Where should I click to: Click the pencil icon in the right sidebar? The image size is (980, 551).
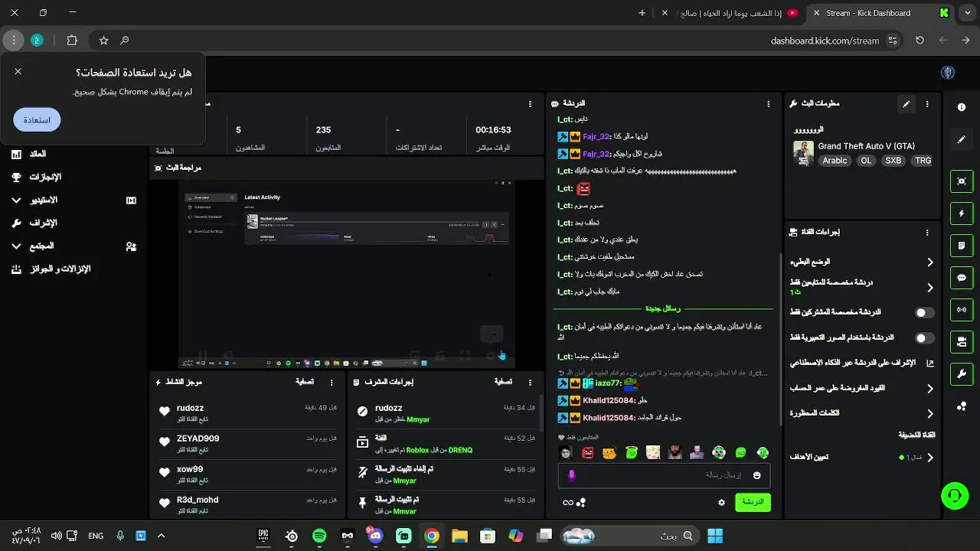[962, 140]
